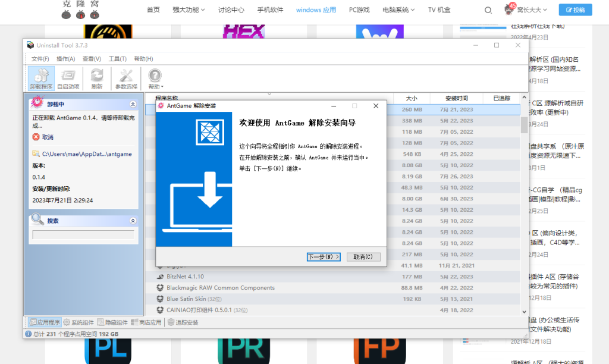Screen dimensions: 609x364
Task: Sort the list by 大小 column
Action: 412,98
